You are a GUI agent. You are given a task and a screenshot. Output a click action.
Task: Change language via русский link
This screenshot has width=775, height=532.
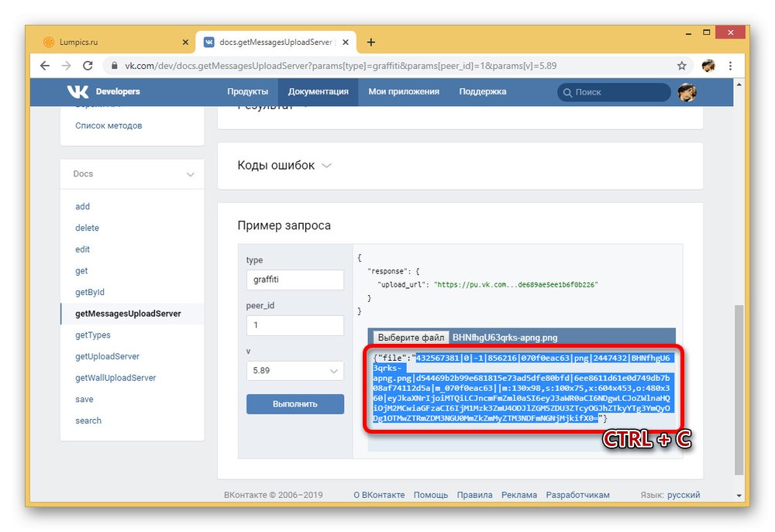(684, 495)
